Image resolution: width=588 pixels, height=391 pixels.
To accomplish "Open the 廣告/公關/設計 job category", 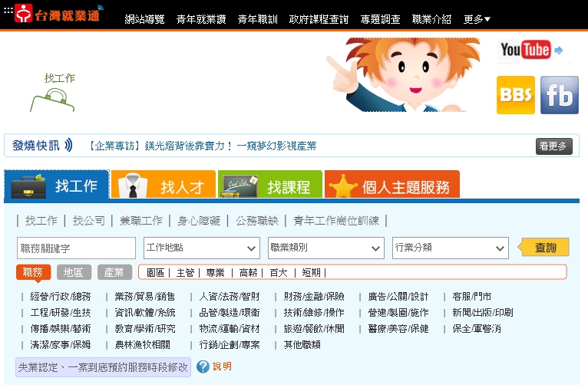I will 398,297.
